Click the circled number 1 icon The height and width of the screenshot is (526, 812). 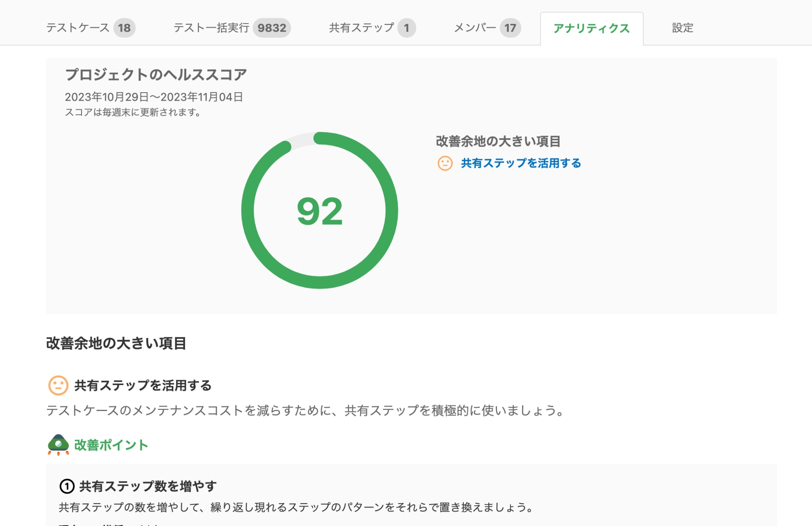click(67, 486)
